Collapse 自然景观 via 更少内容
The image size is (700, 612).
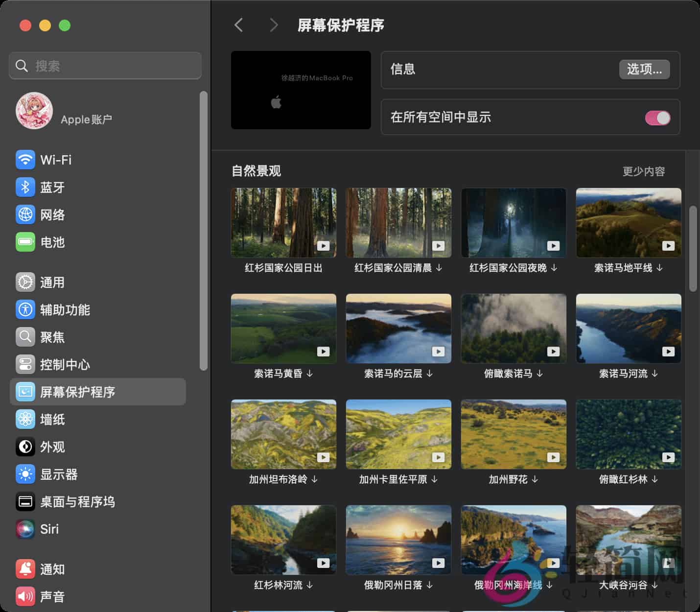coord(644,171)
